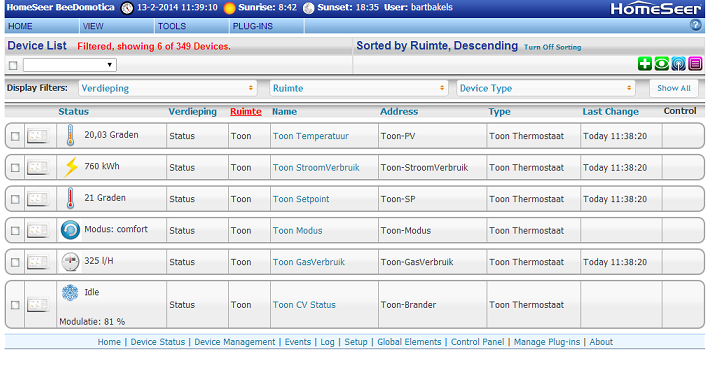Open the Toon Modus device link
The height and width of the screenshot is (369, 722).
point(297,230)
